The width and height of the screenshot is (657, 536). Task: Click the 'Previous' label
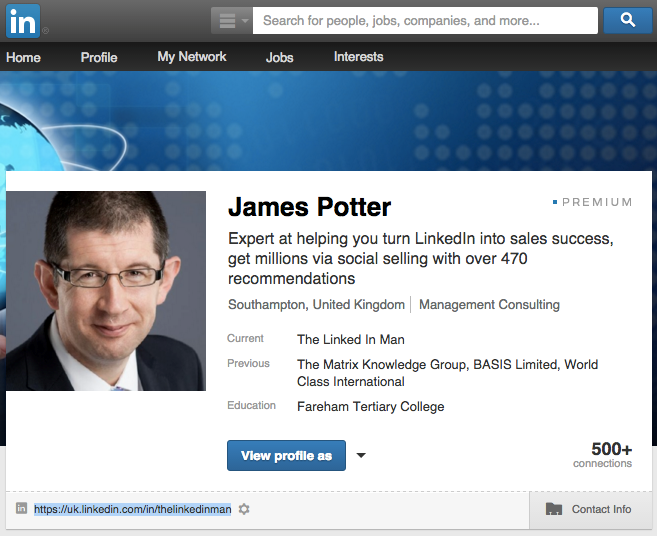pos(248,363)
